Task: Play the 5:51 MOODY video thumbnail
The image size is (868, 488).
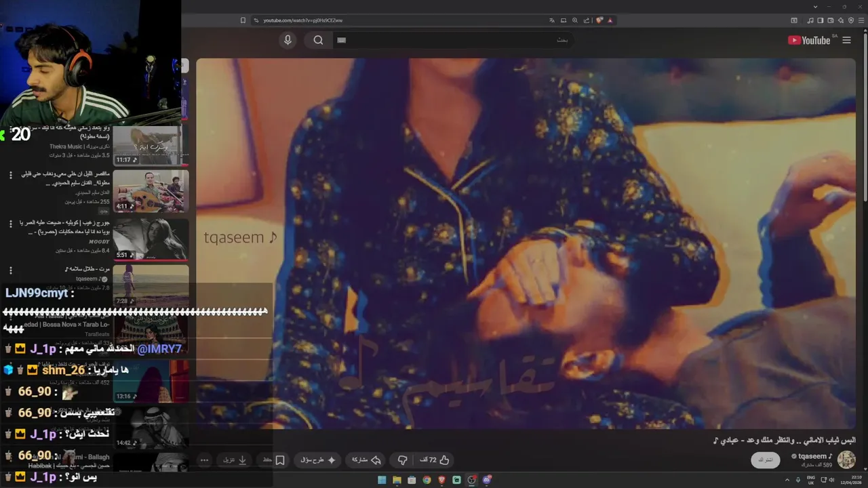Action: [151, 239]
